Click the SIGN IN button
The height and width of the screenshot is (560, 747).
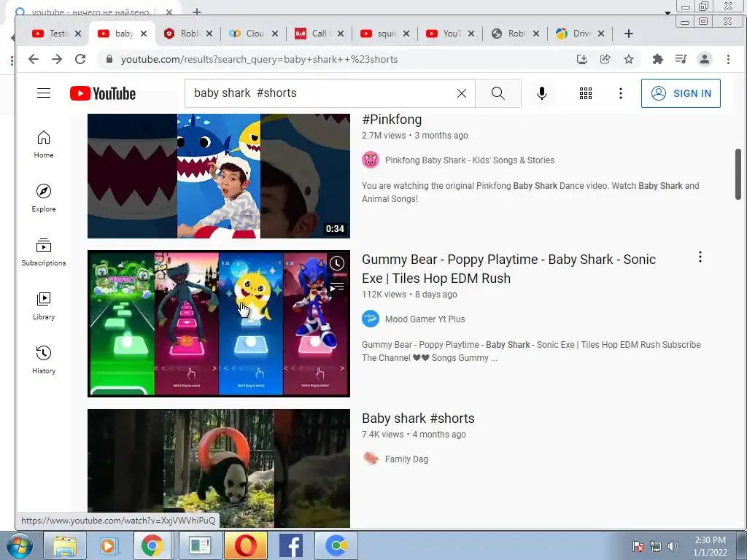[681, 93]
